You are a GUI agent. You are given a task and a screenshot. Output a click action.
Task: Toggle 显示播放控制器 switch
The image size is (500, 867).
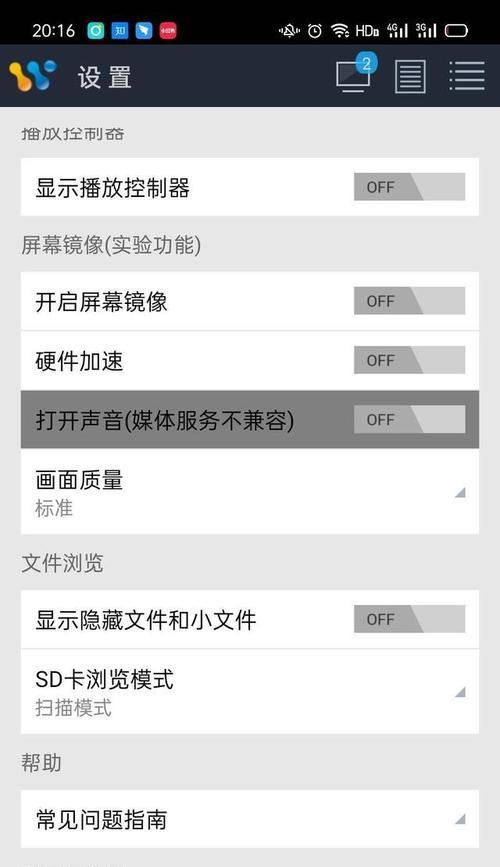pos(409,187)
